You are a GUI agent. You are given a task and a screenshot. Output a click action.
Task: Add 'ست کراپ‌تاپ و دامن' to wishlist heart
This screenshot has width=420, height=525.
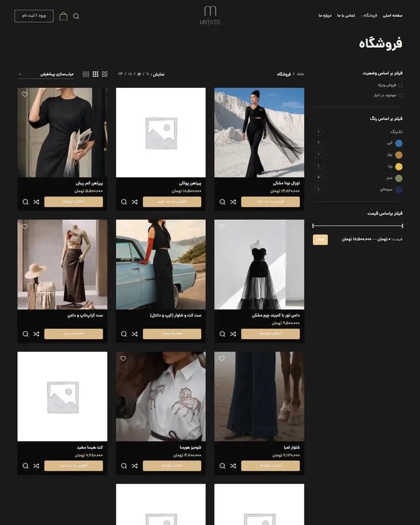point(25,226)
